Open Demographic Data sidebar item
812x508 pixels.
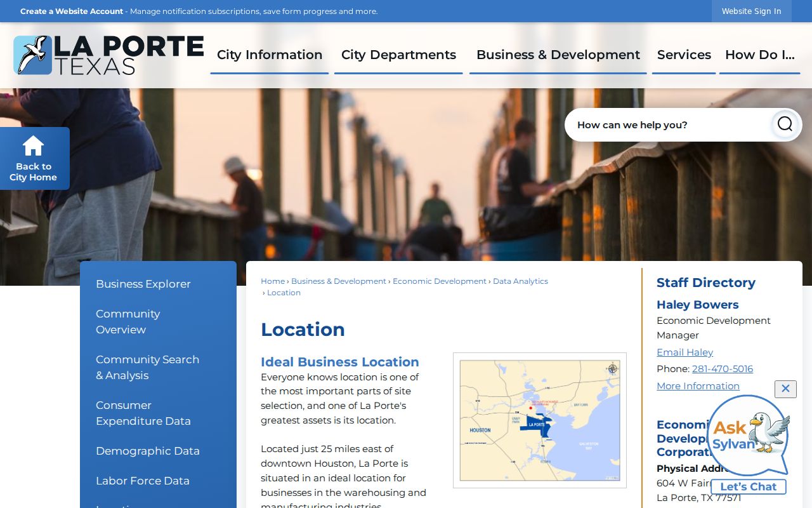coord(148,451)
